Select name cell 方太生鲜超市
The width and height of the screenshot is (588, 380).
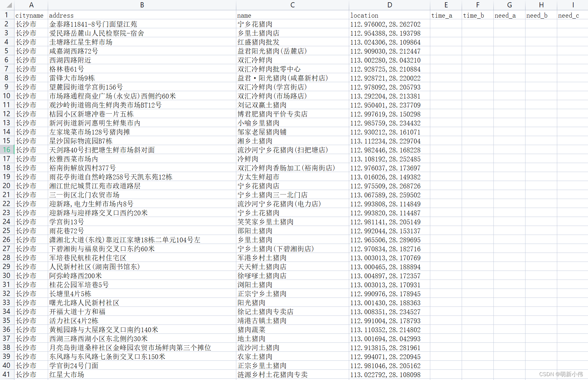point(292,177)
